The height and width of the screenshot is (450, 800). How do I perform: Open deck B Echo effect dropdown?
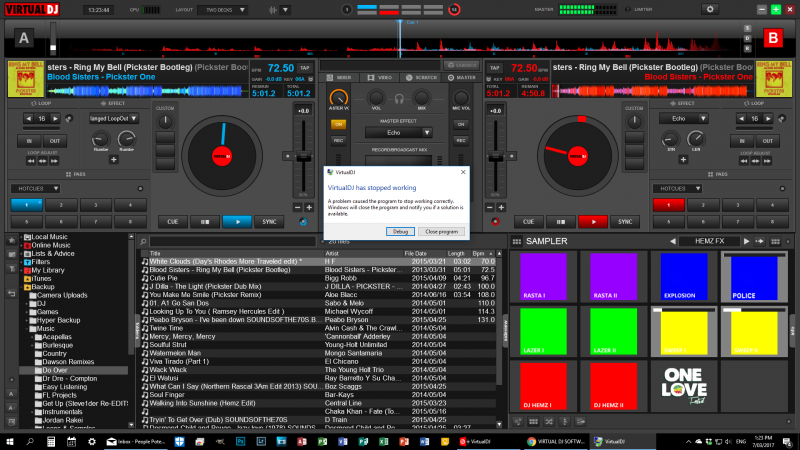point(684,118)
